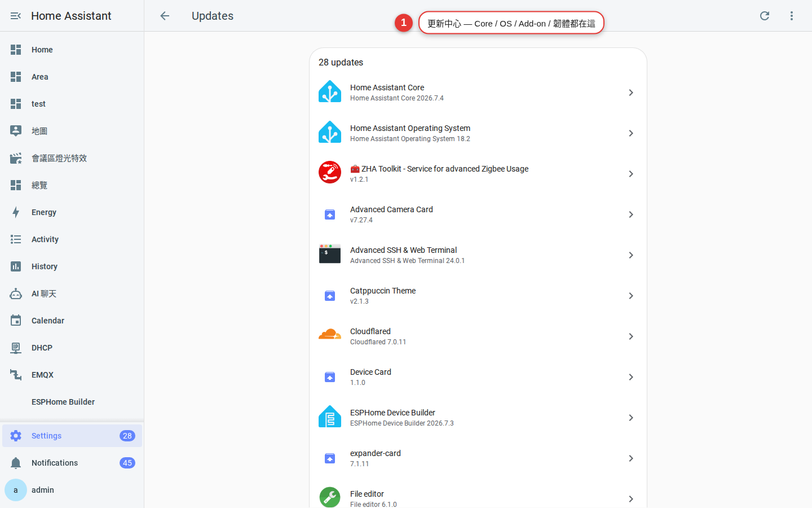Open Cloudflared update chevron
812x508 pixels.
click(631, 336)
